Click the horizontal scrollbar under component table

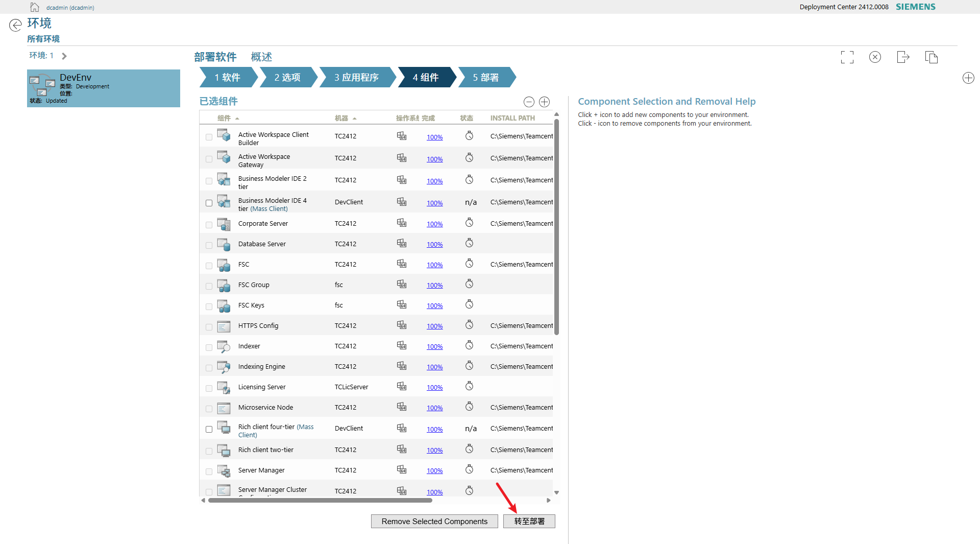[320, 501]
